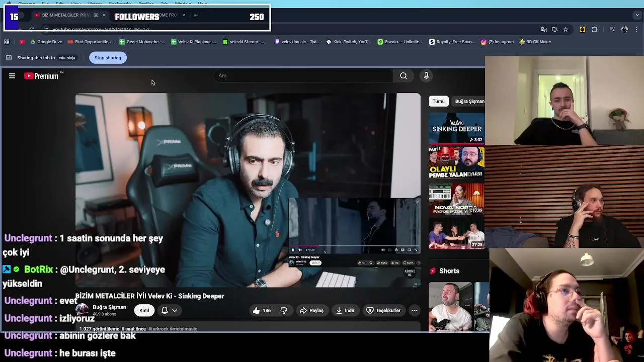This screenshot has width=644, height=362.
Task: Open Velev Ki Planlama bookmark
Action: click(194, 42)
